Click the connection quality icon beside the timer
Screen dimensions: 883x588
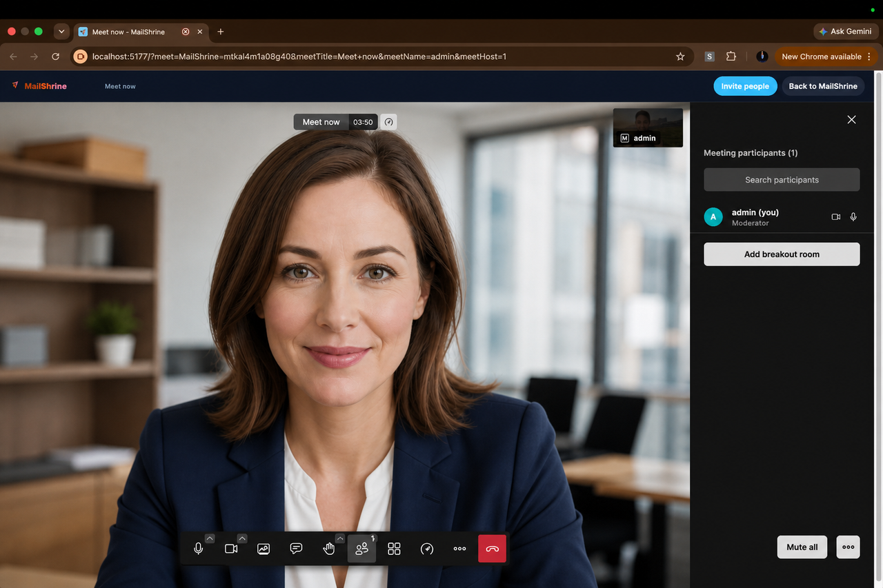tap(389, 122)
